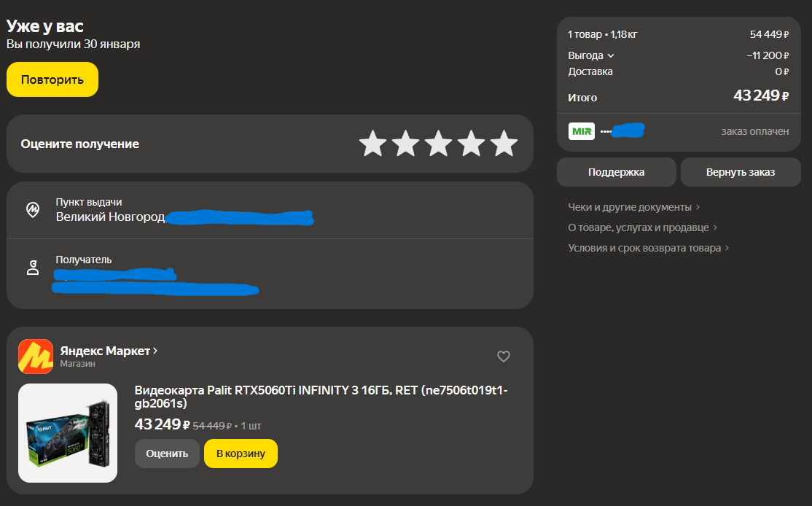The height and width of the screenshot is (506, 812).
Task: Click the second rating star
Action: [x=405, y=144]
